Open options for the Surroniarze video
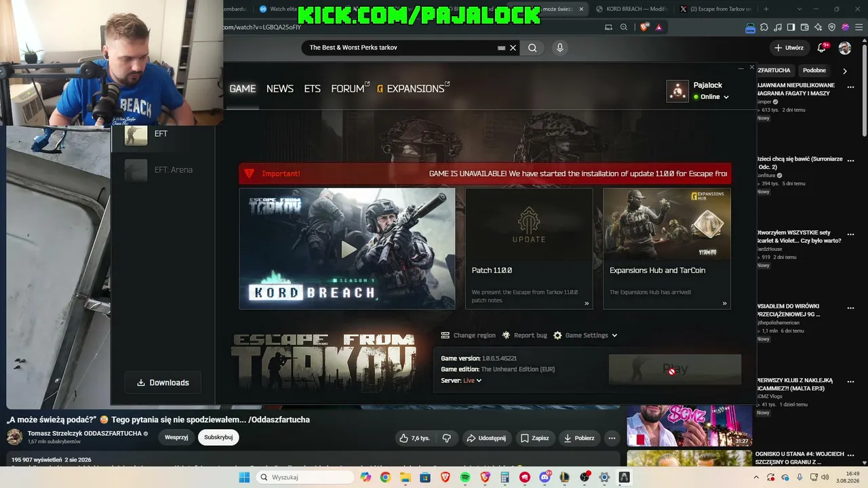The width and height of the screenshot is (868, 488). pos(850,161)
